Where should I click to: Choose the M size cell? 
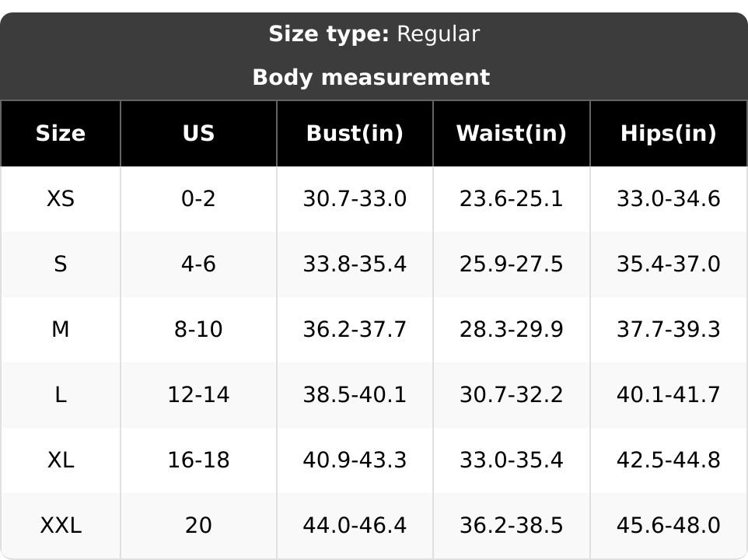point(61,330)
